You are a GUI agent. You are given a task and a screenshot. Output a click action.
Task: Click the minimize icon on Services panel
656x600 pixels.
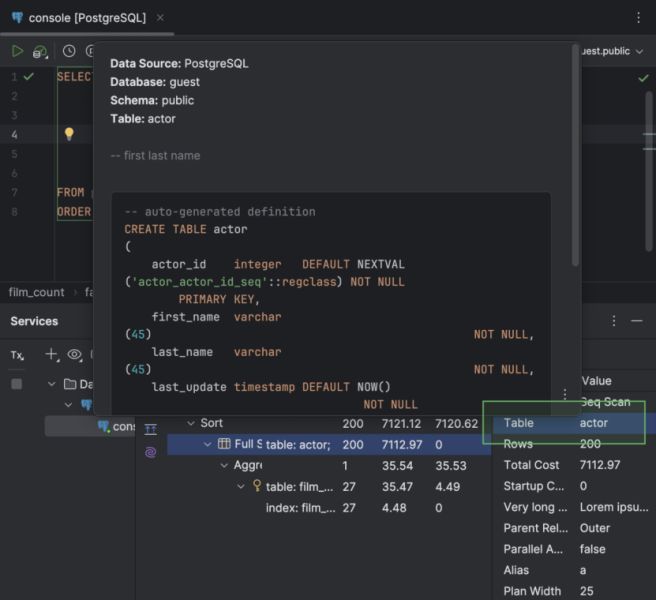click(x=637, y=321)
